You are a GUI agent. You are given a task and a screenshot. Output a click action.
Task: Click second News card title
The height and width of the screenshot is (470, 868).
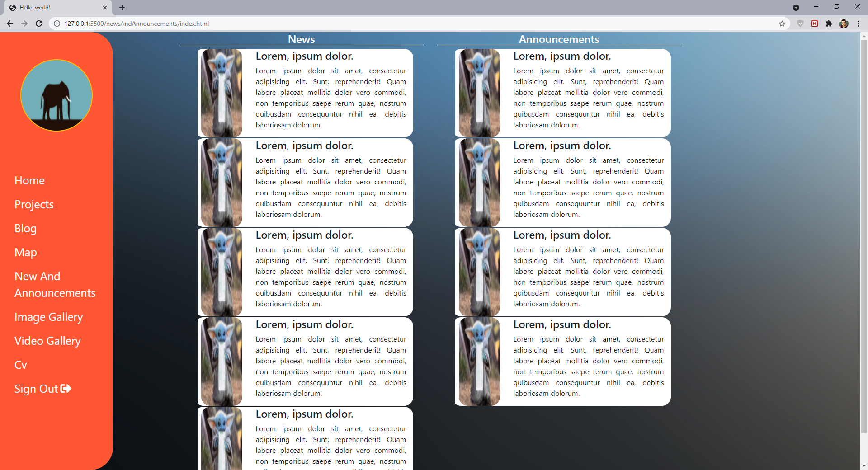tap(304, 146)
